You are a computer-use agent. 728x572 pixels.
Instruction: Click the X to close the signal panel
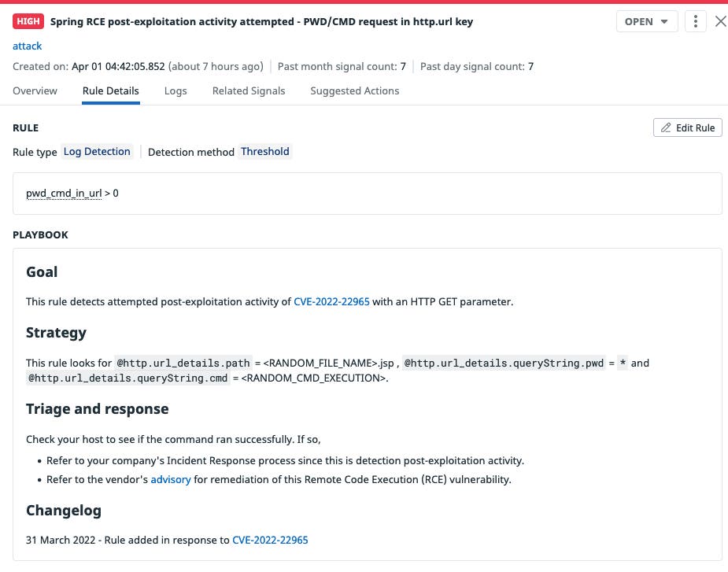(720, 21)
